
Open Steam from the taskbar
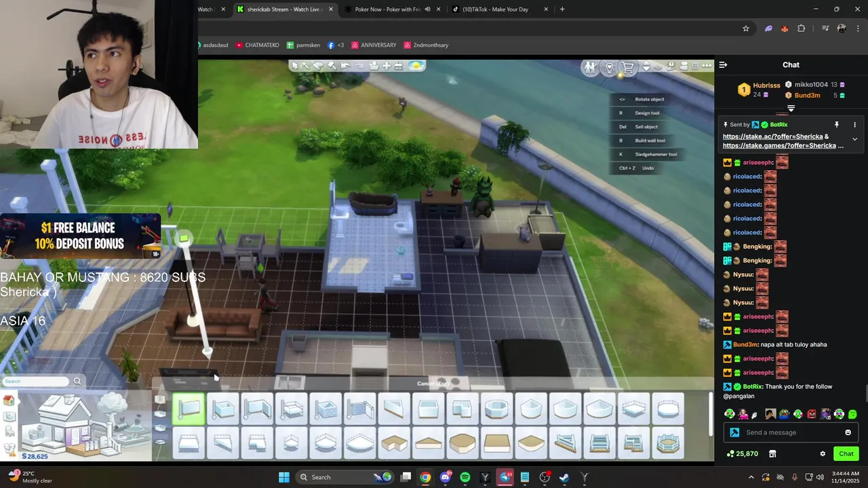tap(564, 477)
